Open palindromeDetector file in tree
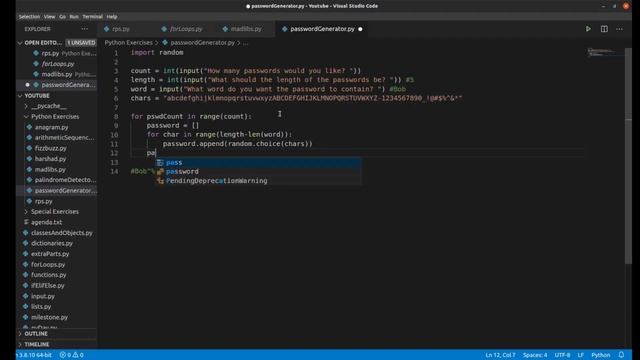The height and width of the screenshot is (360, 640). click(57, 180)
